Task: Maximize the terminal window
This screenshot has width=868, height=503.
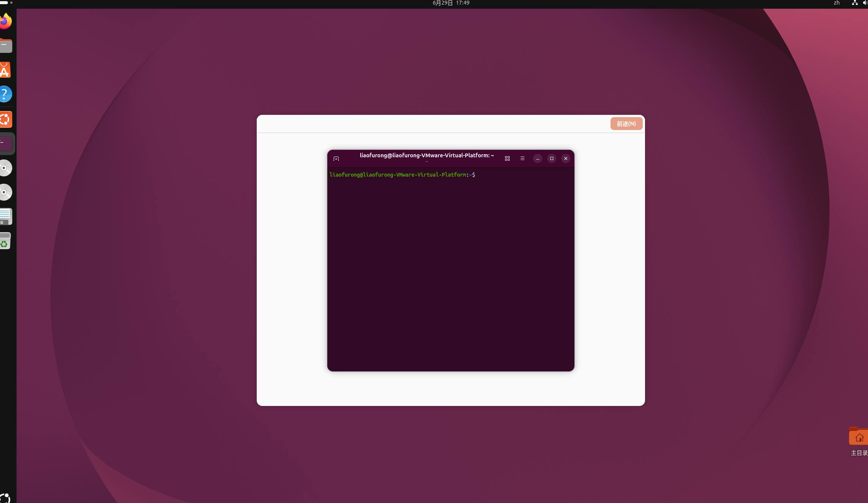Action: [552, 158]
